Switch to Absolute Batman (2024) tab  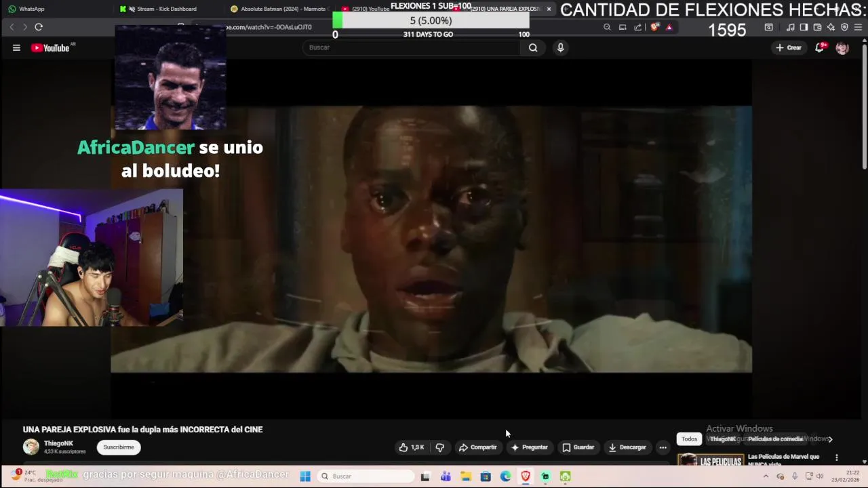279,9
